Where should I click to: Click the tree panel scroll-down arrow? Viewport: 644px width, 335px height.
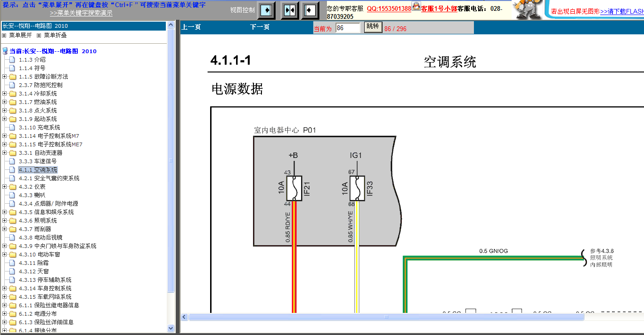[171, 328]
